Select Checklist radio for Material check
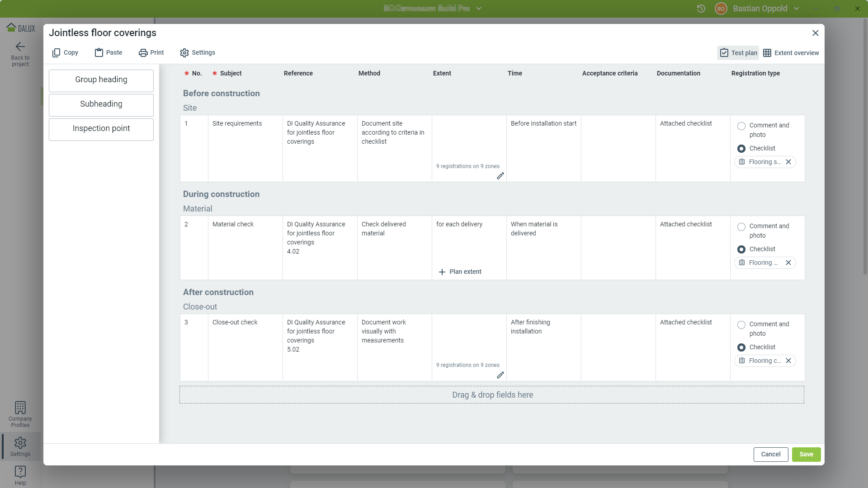Viewport: 868px width, 488px height. pos(741,249)
